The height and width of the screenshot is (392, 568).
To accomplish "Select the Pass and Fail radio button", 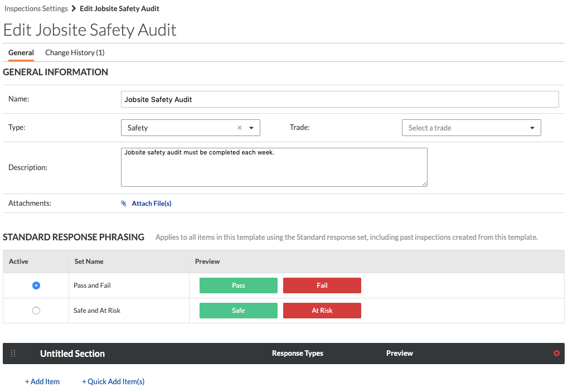I will click(x=36, y=285).
